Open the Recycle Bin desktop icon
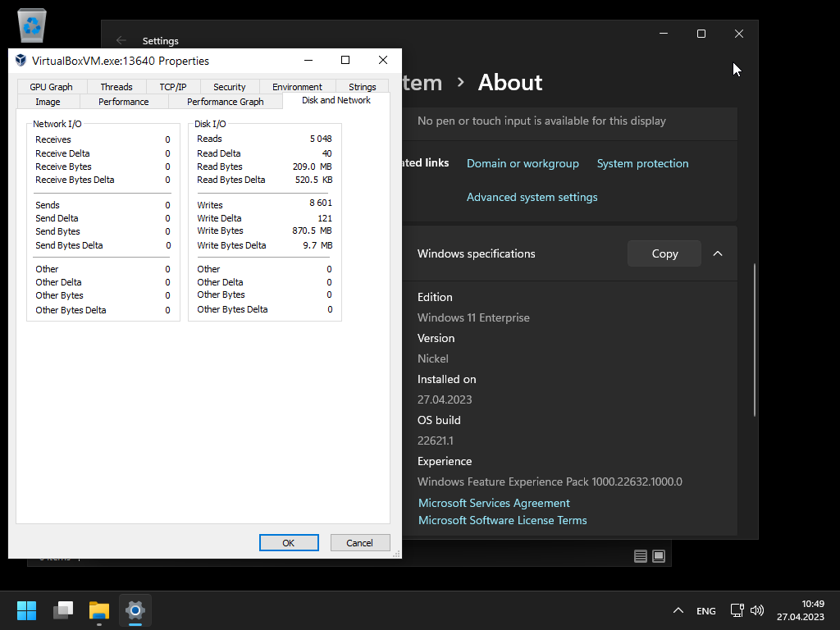Screen dimensions: 840x630 [32, 25]
